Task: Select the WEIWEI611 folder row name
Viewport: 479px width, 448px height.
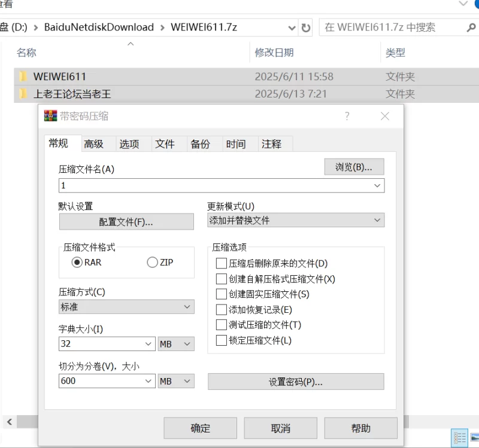Action: pyautogui.click(x=59, y=77)
